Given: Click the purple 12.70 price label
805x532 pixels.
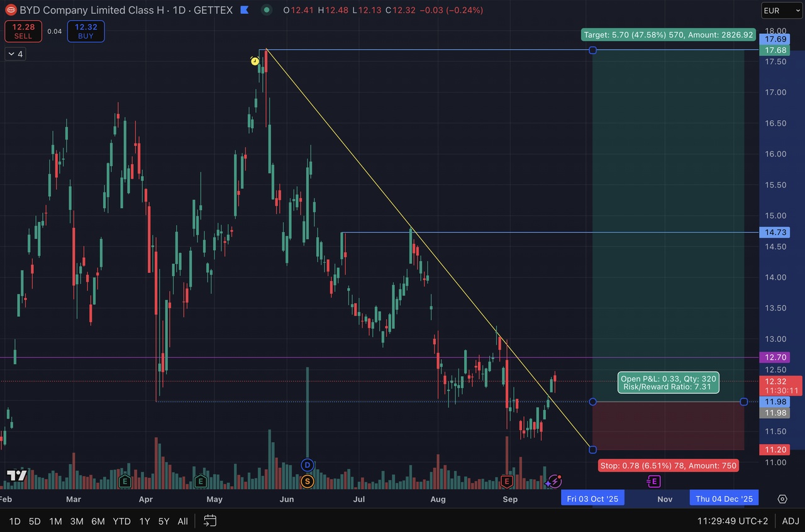Looking at the screenshot, I should pyautogui.click(x=774, y=357).
